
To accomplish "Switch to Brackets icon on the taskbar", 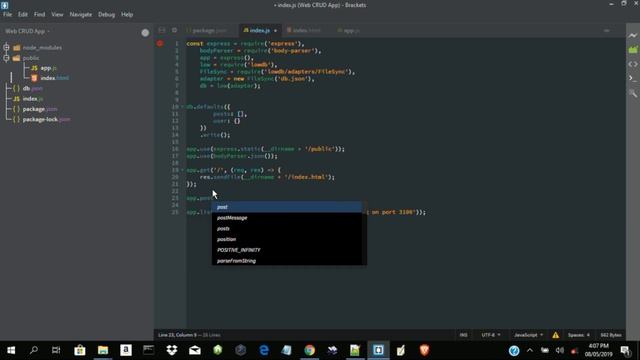I will tap(378, 350).
